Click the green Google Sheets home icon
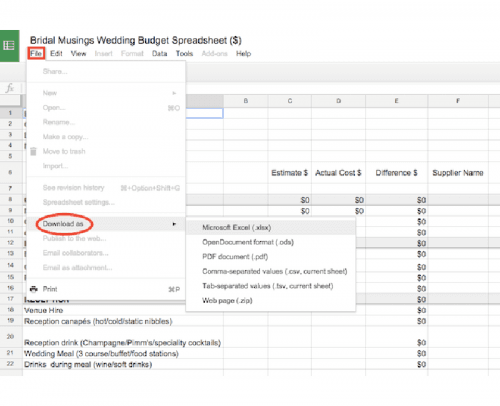 click(9, 46)
